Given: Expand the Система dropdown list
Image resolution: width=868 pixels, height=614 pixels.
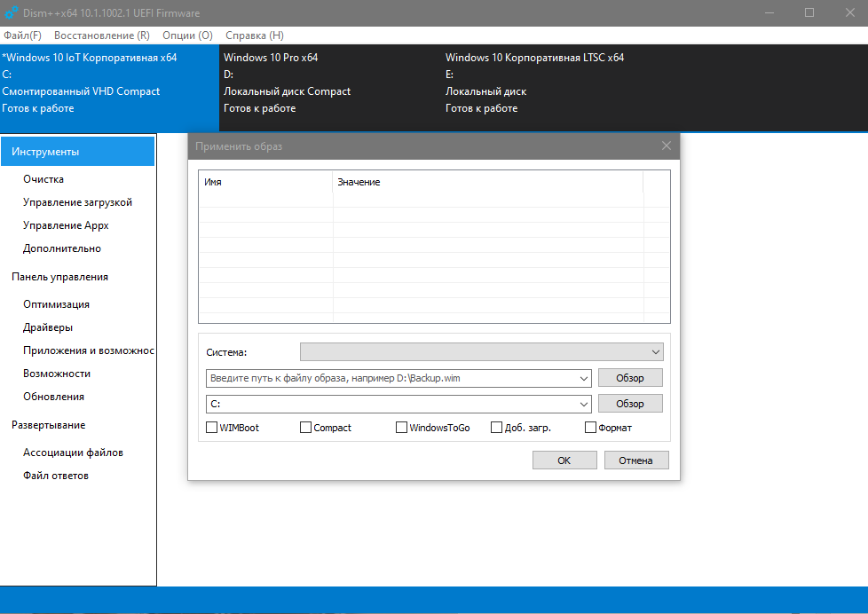Looking at the screenshot, I should (x=655, y=352).
